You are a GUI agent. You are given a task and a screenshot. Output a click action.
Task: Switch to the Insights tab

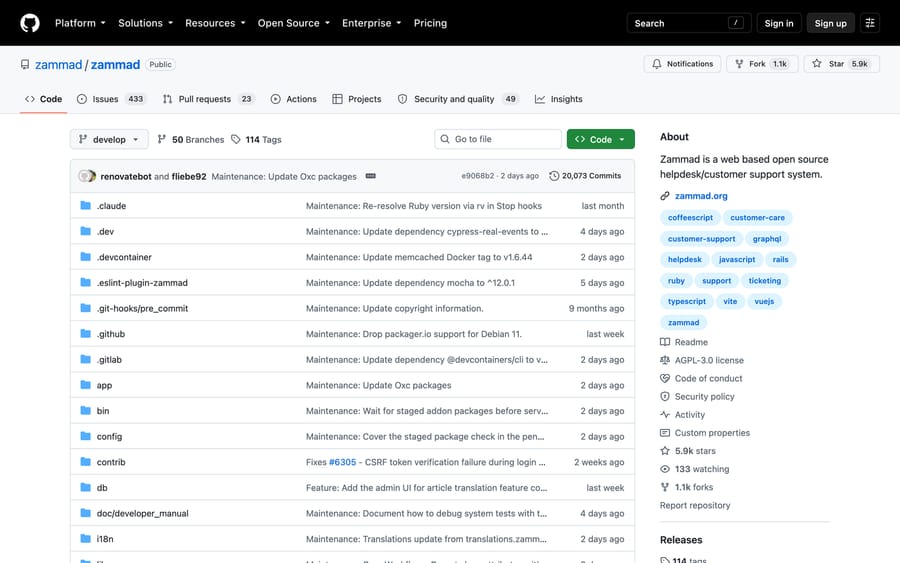coord(558,99)
